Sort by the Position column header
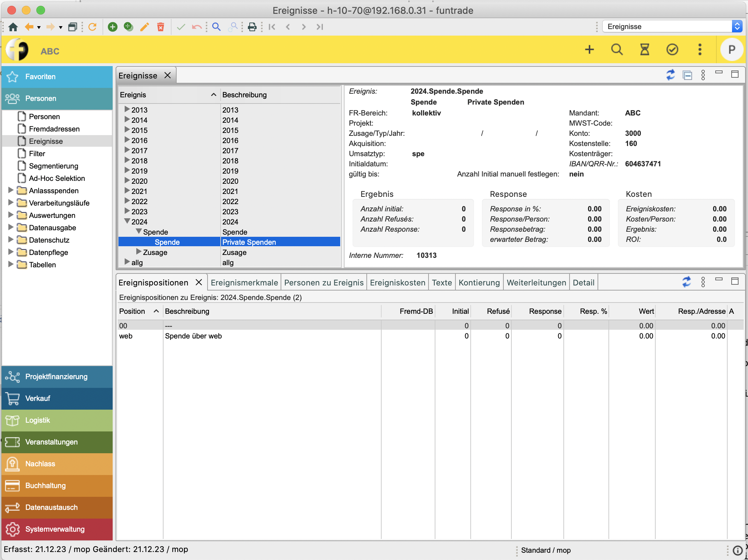 pos(132,311)
